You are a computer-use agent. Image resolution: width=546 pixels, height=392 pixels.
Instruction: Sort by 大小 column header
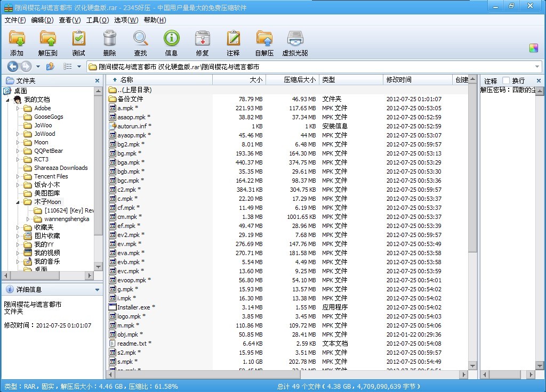click(239, 80)
